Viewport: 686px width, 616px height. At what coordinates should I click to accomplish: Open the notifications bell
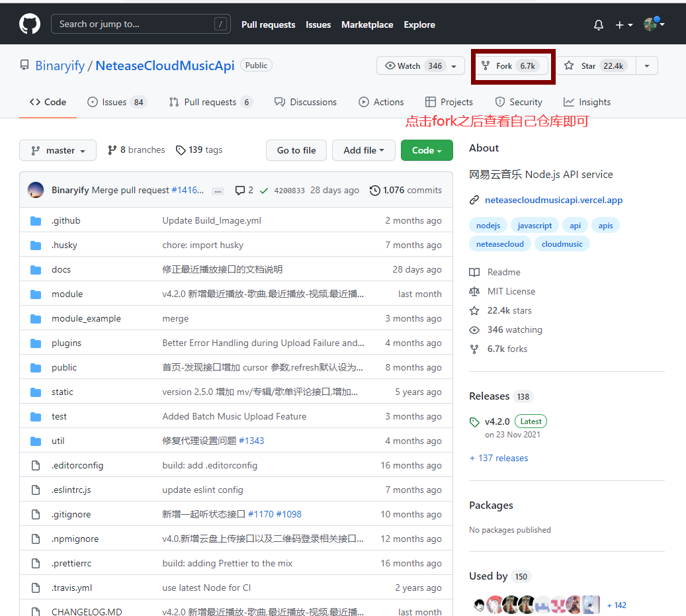click(x=599, y=25)
